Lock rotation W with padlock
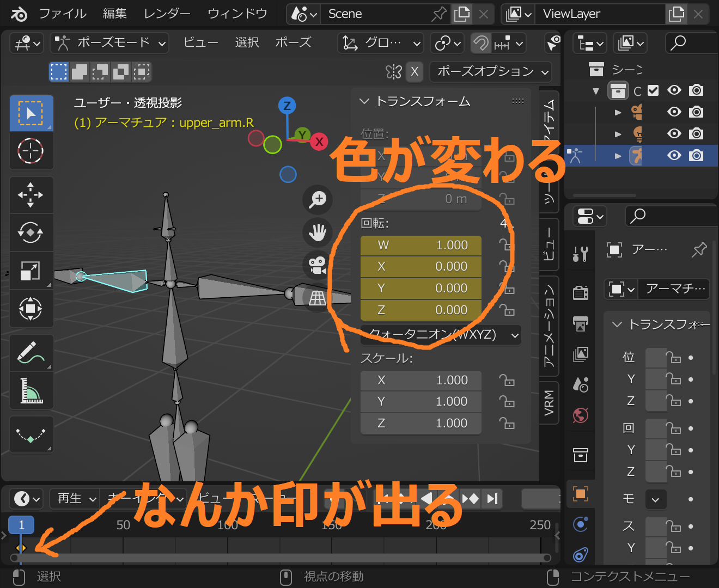Screen dimensions: 719x588 click(x=507, y=245)
